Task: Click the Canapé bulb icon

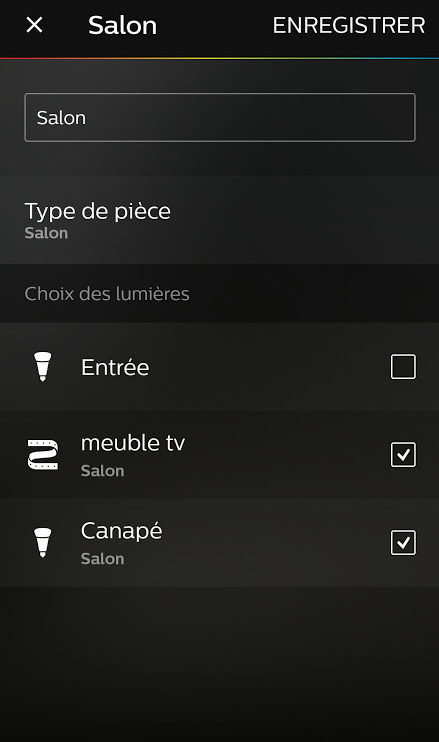Action: (43, 542)
